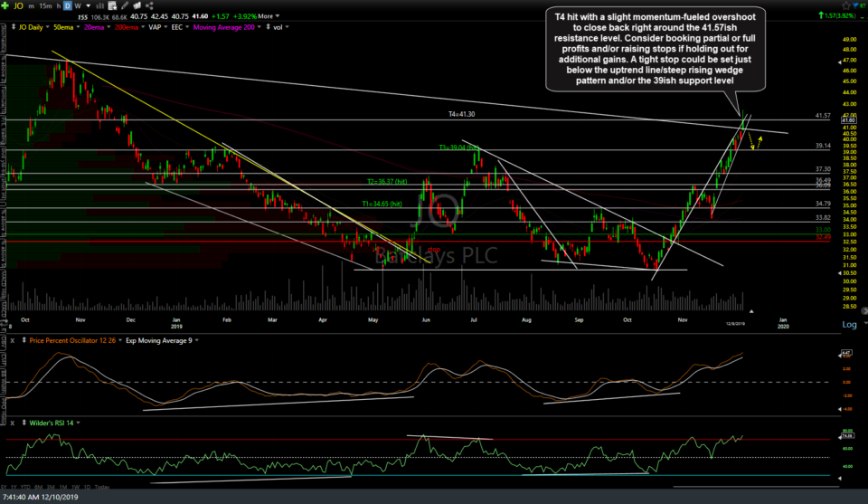This screenshot has width=868, height=504.
Task: Set chart range to 1D
Action: point(87,488)
